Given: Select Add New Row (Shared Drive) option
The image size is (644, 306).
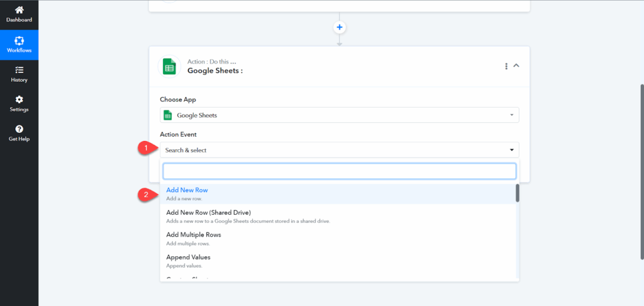Looking at the screenshot, I should click(x=338, y=217).
